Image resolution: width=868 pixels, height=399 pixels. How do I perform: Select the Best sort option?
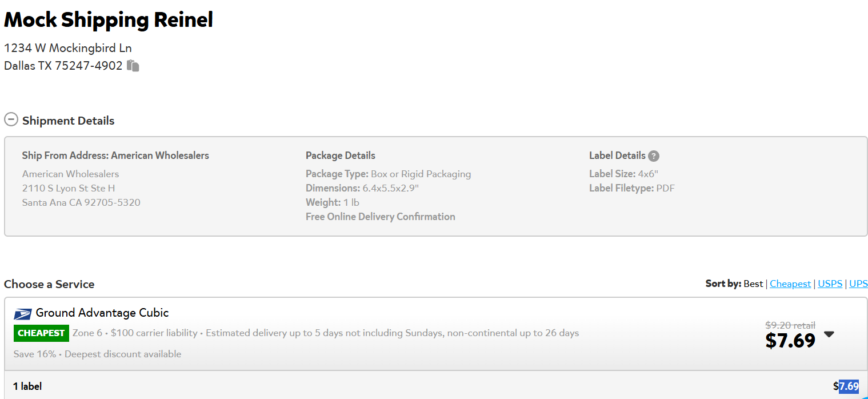[753, 284]
